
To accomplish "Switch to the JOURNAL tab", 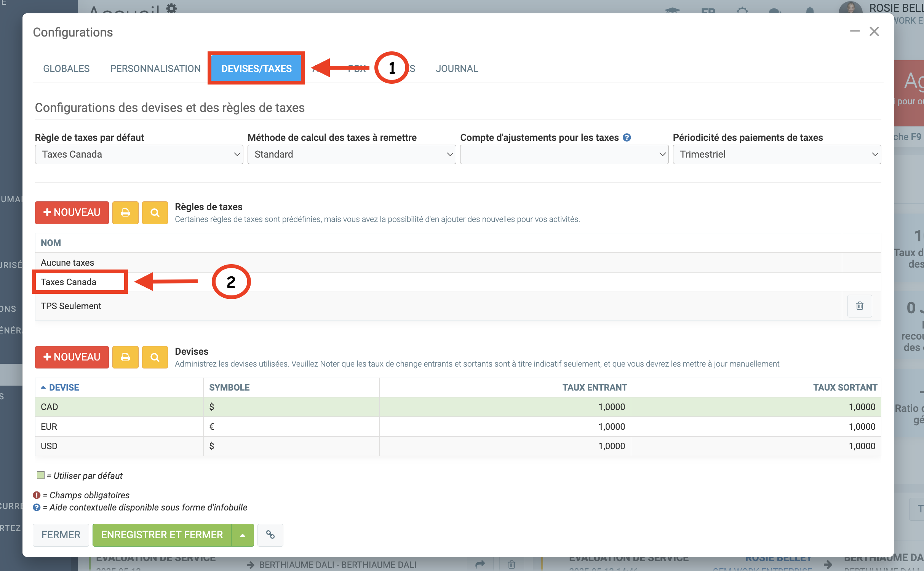I will (457, 69).
